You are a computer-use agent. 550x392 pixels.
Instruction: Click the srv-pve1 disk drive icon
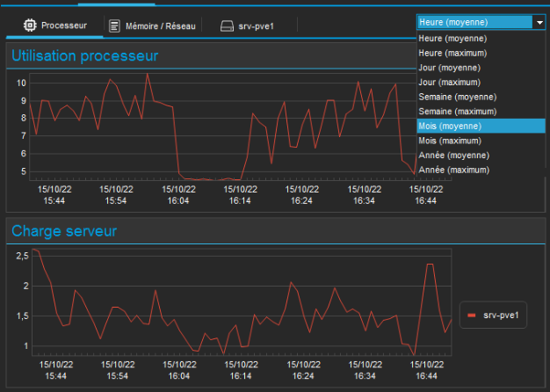pyautogui.click(x=227, y=26)
